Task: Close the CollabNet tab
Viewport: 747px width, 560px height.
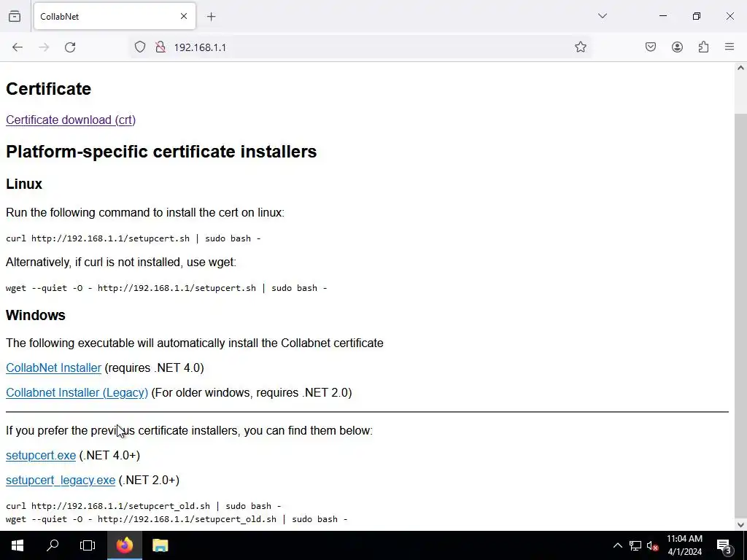Action: click(x=184, y=16)
